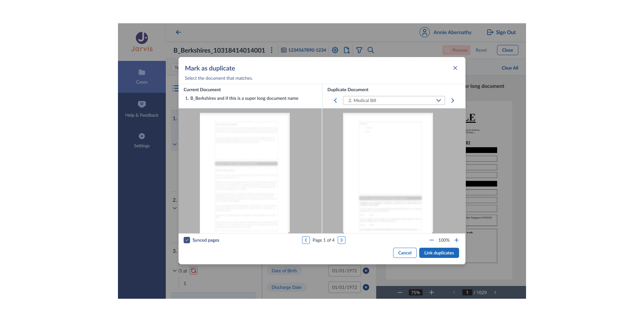Close the Mark as duplicate dialog
This screenshot has height=322, width=644.
coord(455,68)
